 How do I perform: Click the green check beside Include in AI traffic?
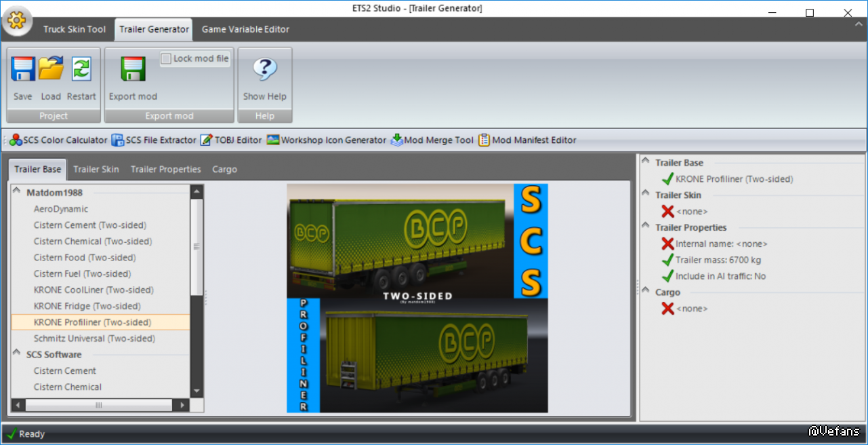(x=667, y=276)
